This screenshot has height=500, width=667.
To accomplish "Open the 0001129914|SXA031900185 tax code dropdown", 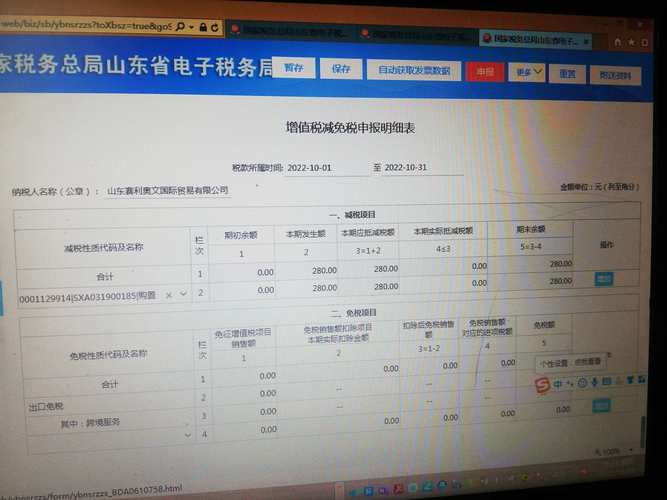I will [183, 294].
